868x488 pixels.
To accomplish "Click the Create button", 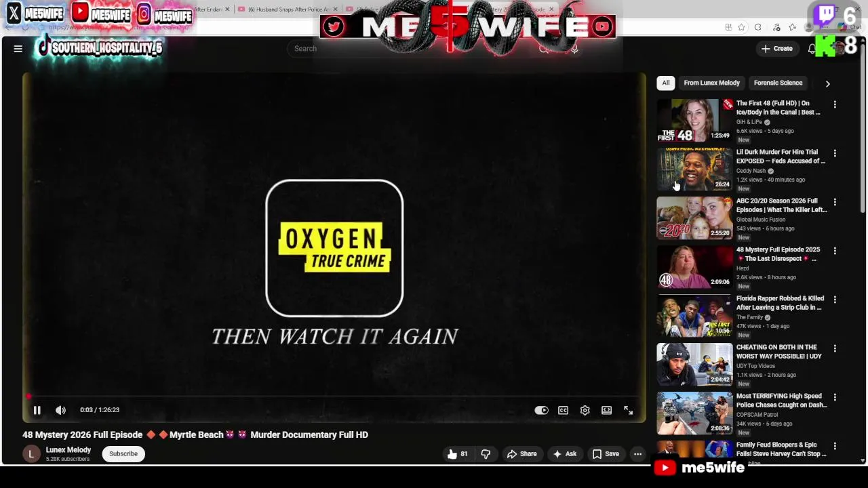I will tap(777, 49).
